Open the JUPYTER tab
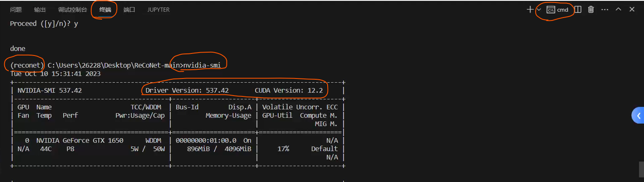644x182 pixels. pos(159,10)
